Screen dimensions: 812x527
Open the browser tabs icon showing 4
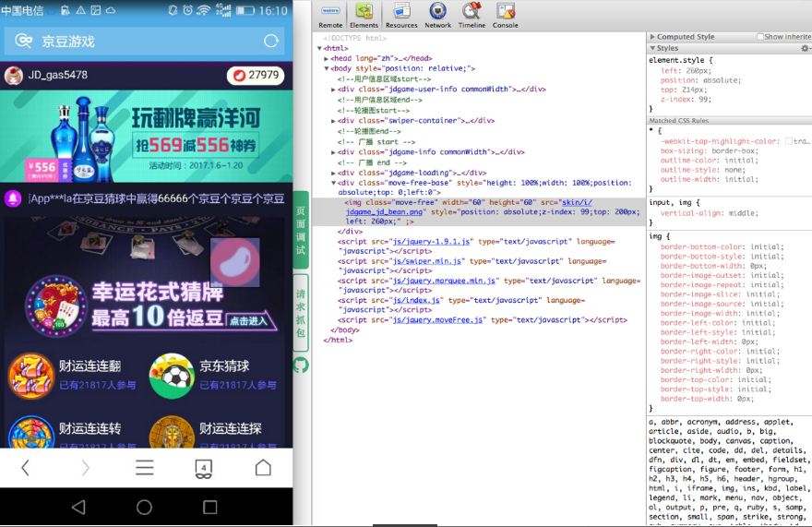pos(204,469)
